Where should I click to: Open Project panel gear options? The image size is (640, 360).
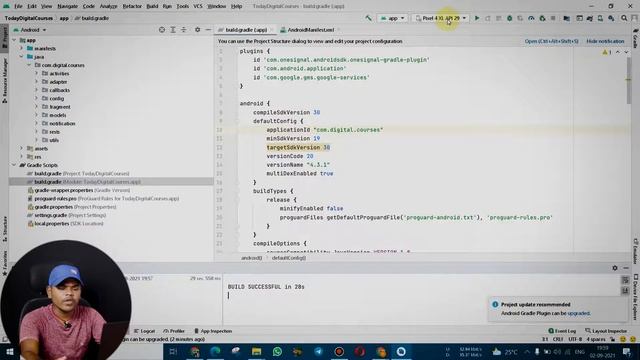coord(198,30)
